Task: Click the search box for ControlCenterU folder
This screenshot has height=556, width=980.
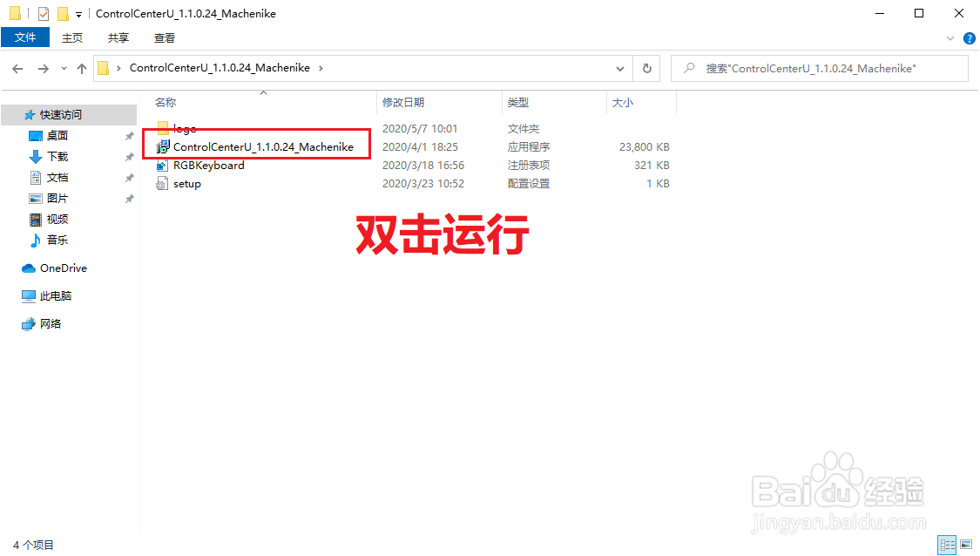Action: coord(820,68)
